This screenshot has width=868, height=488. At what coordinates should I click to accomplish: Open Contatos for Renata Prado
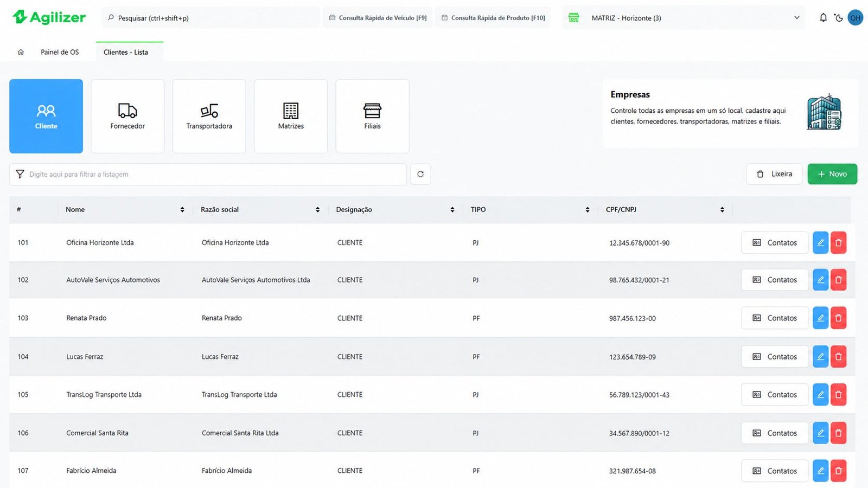pos(775,318)
